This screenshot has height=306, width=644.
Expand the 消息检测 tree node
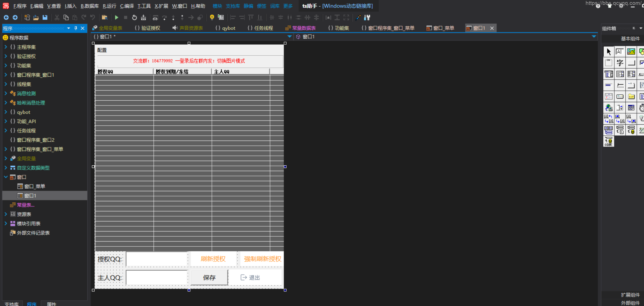pos(6,93)
